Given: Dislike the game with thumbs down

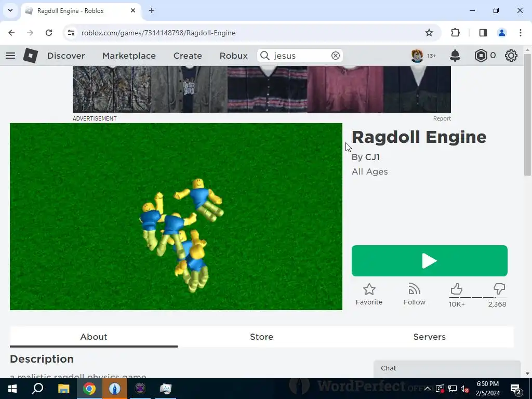Looking at the screenshot, I should coord(499,289).
